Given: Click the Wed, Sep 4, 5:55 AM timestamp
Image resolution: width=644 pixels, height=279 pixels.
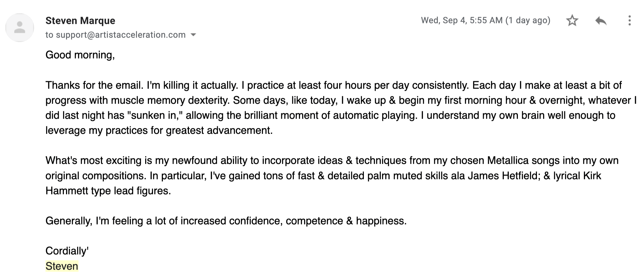Looking at the screenshot, I should 462,20.
